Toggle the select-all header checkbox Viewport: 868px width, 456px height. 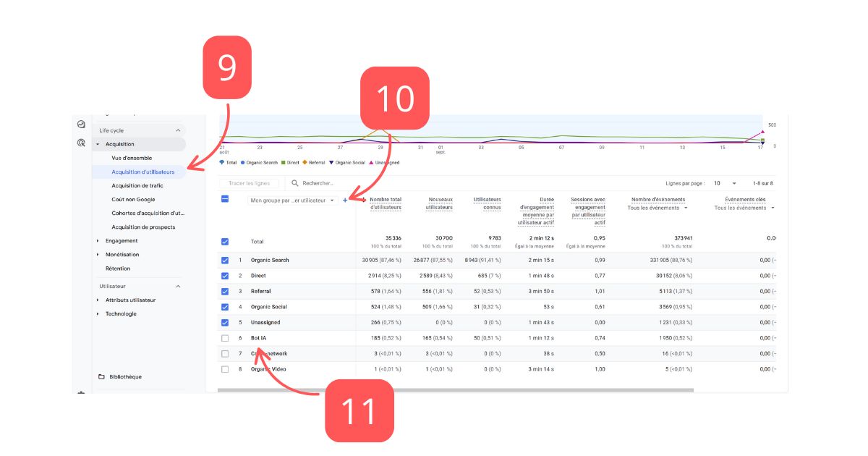click(225, 199)
